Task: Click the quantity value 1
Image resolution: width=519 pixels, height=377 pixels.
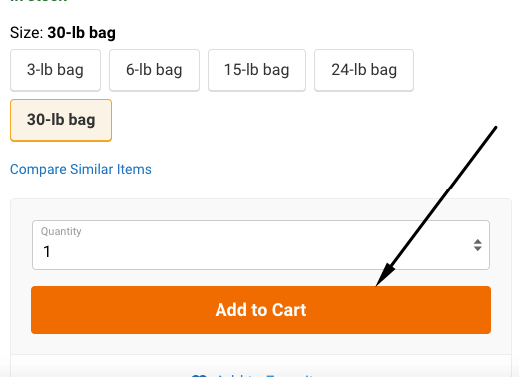Action: (x=47, y=252)
